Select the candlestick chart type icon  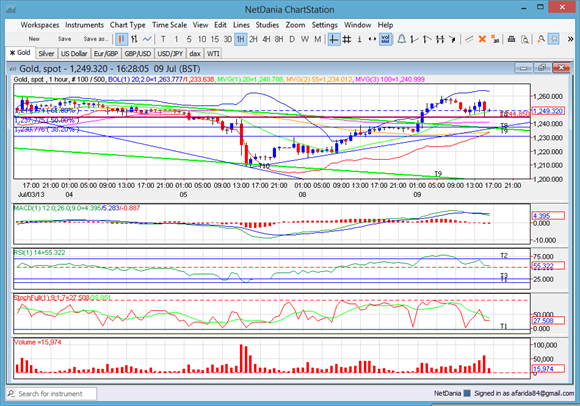pyautogui.click(x=121, y=39)
